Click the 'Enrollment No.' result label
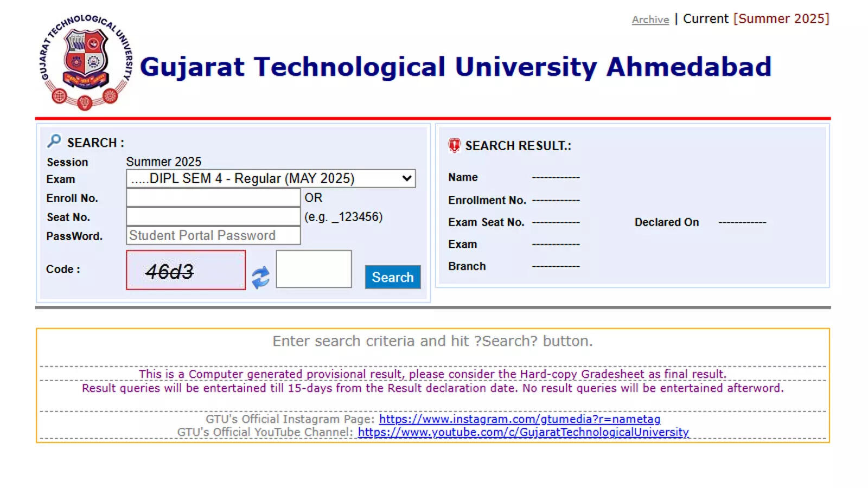 tap(487, 200)
